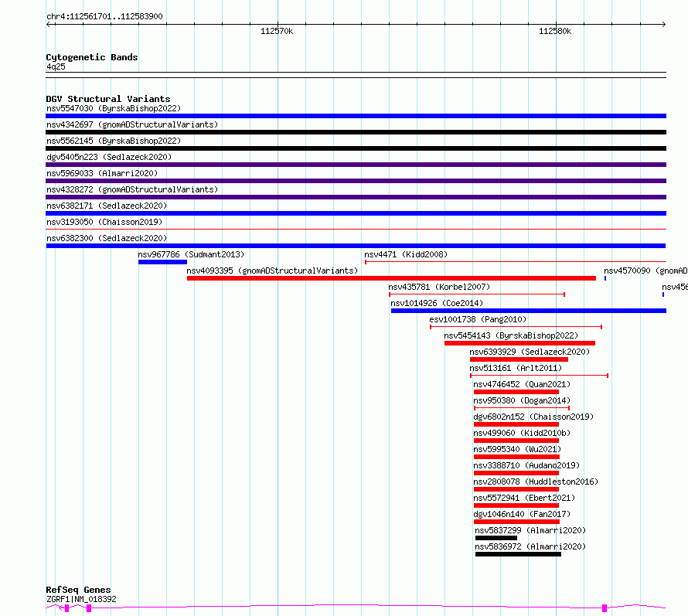Click the nsv6382300 (Sedlazeck2020) label
This screenshot has width=688, height=616.
[107, 238]
